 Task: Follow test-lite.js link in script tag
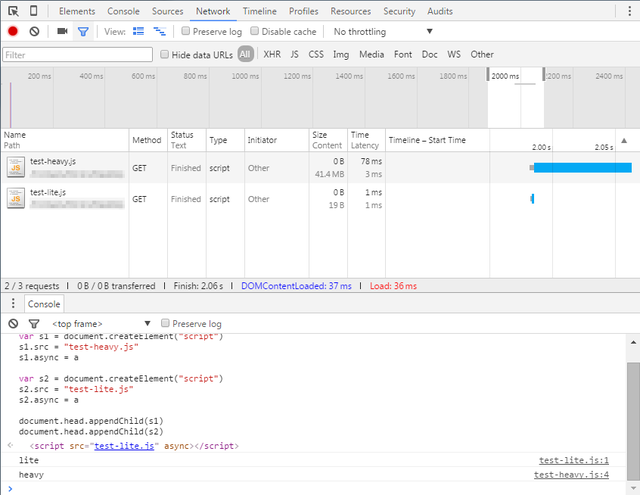pyautogui.click(x=124, y=446)
